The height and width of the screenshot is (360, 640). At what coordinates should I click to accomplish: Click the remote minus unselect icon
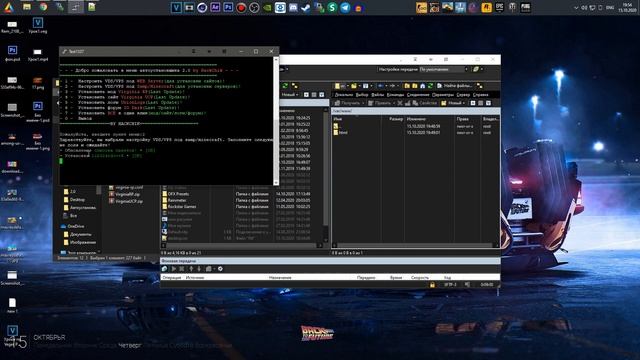480,103
